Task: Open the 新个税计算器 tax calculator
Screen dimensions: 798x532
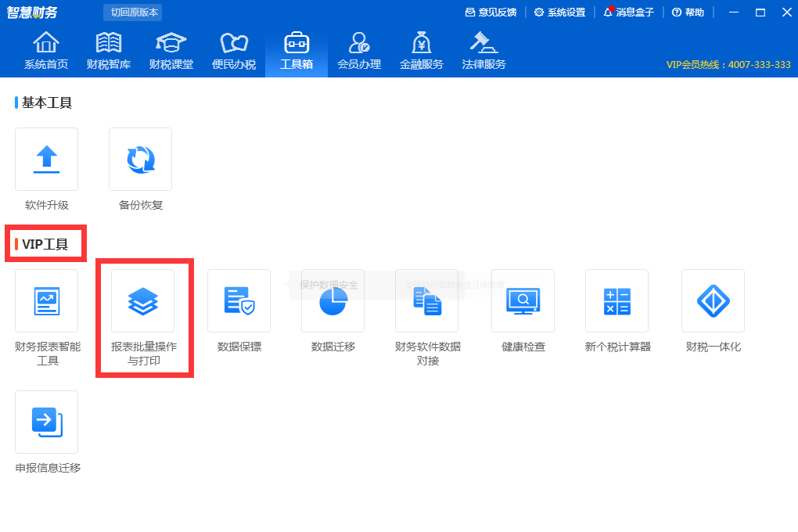Action: pos(617,300)
